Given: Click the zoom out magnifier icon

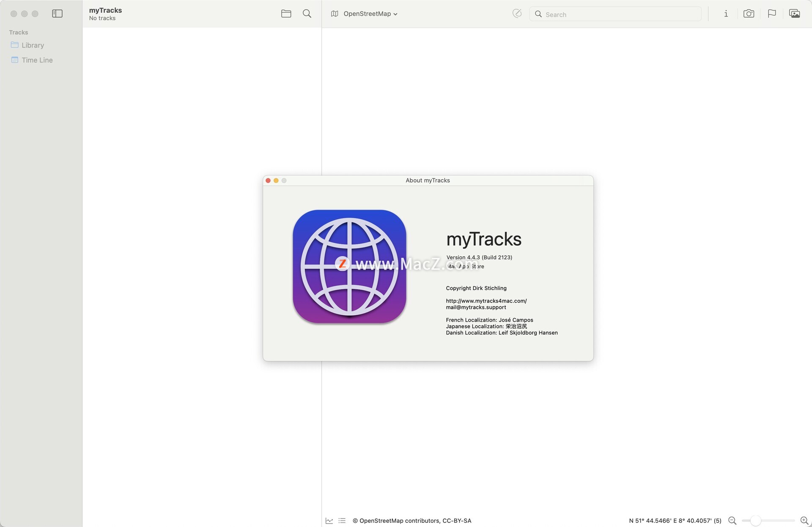Looking at the screenshot, I should point(732,521).
